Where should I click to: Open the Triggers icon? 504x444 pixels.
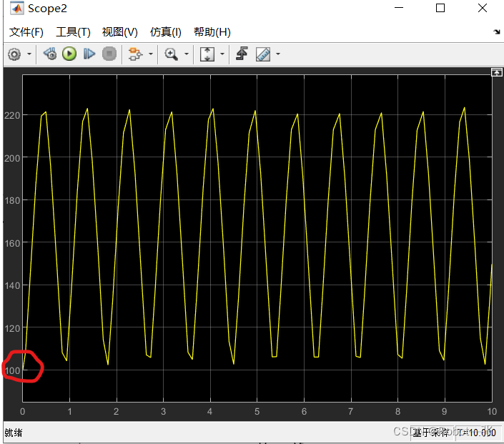242,54
